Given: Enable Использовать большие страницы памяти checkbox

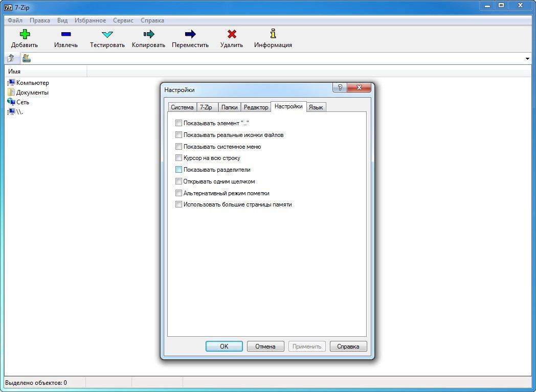Looking at the screenshot, I should [x=178, y=204].
